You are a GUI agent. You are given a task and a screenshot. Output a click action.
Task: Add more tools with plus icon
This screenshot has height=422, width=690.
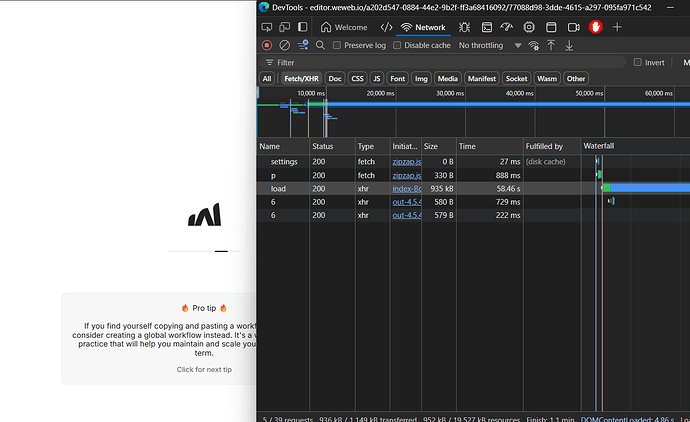point(617,27)
